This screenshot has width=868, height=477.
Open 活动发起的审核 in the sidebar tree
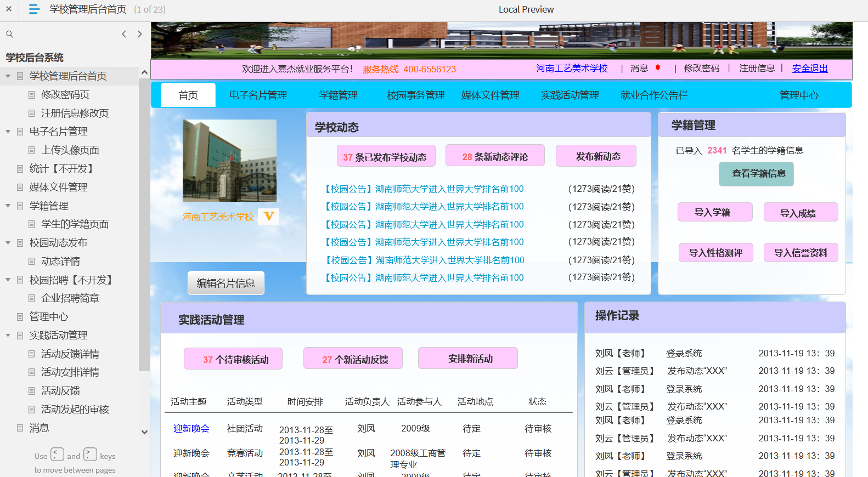click(75, 410)
